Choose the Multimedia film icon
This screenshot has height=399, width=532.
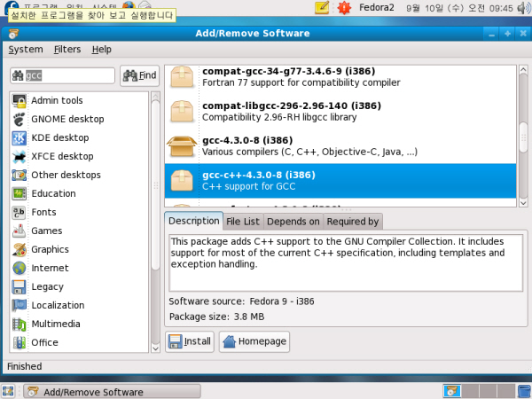pos(19,324)
